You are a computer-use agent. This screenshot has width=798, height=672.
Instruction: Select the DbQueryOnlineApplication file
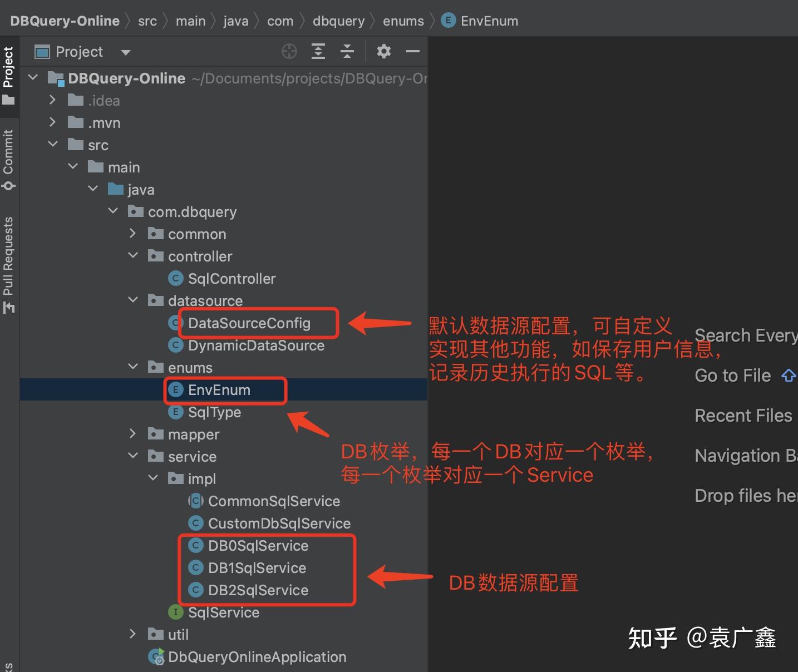pyautogui.click(x=257, y=656)
